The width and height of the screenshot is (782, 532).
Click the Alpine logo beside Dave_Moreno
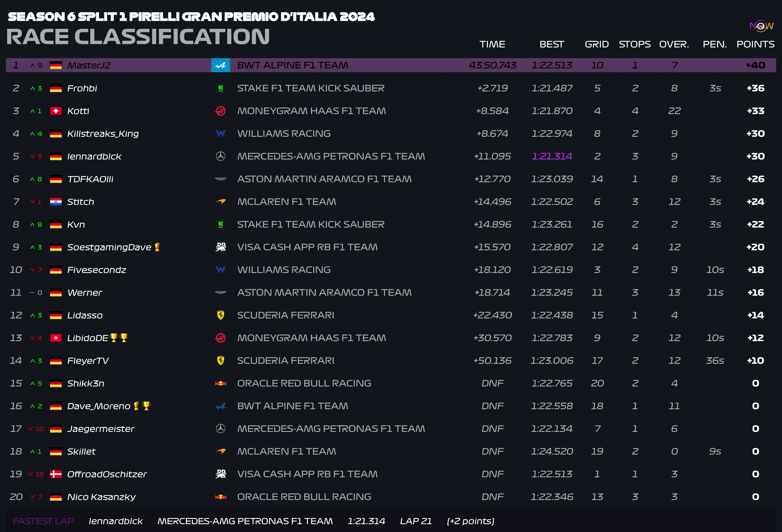(x=220, y=406)
